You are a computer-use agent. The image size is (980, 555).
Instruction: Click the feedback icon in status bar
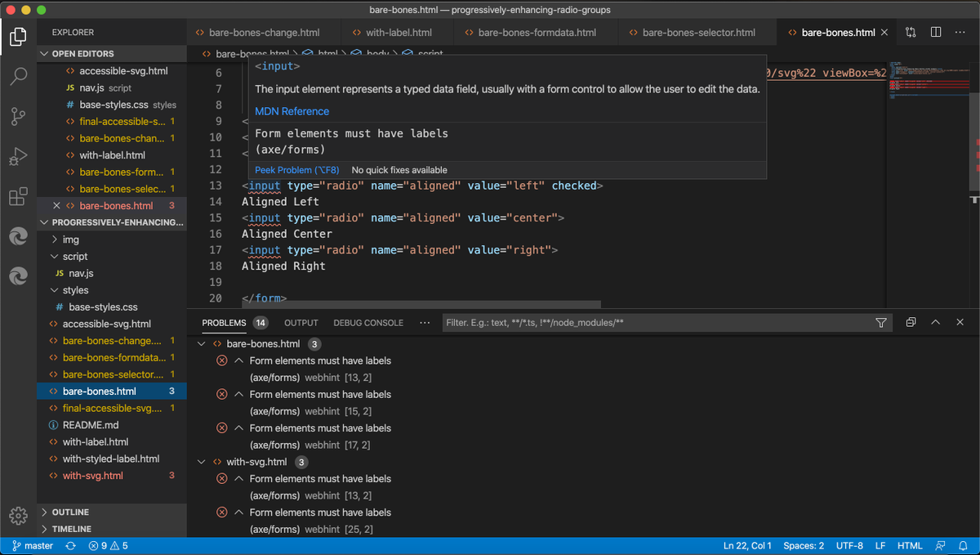pos(941,546)
